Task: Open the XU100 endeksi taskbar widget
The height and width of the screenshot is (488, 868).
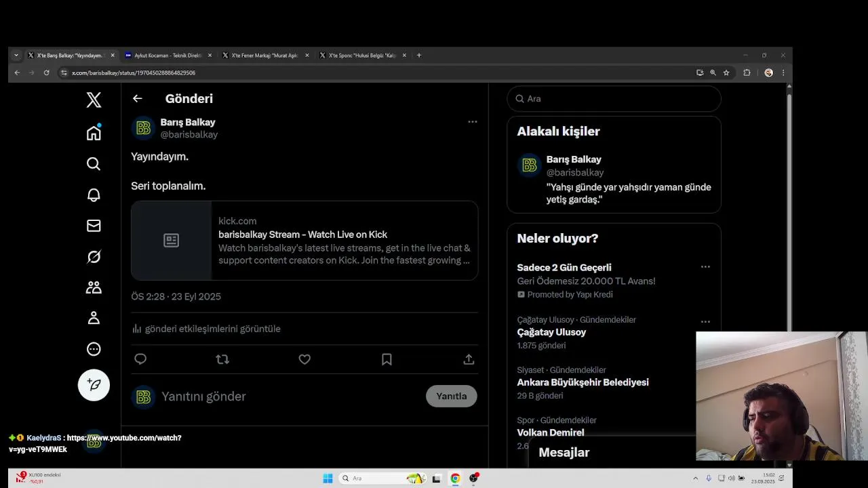Action: coord(39,478)
